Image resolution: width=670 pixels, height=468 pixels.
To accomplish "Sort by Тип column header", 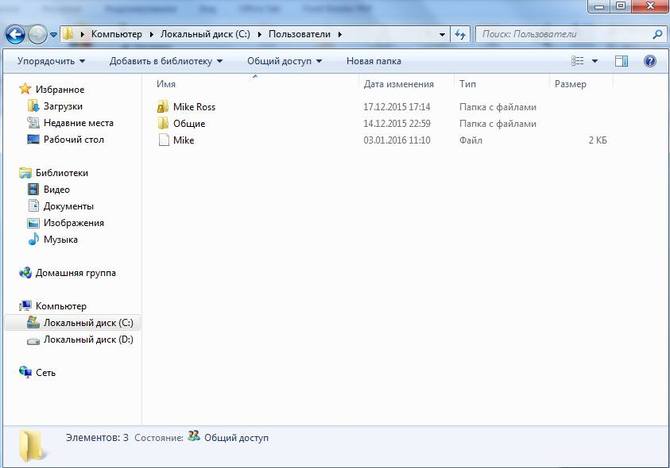I will [x=467, y=84].
